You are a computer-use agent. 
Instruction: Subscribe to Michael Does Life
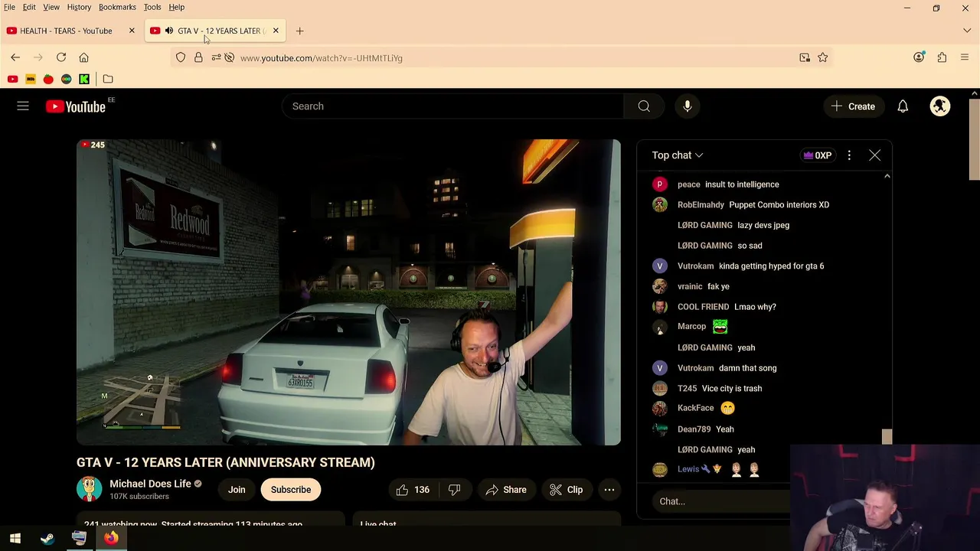[x=291, y=490]
